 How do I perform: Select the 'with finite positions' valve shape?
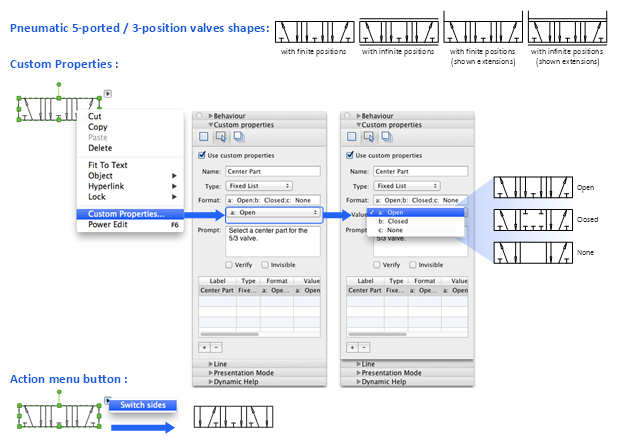pos(315,32)
